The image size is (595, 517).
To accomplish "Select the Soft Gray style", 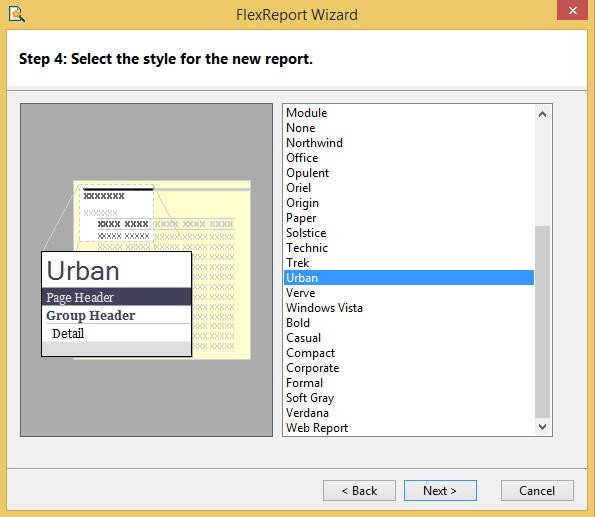I will click(409, 398).
